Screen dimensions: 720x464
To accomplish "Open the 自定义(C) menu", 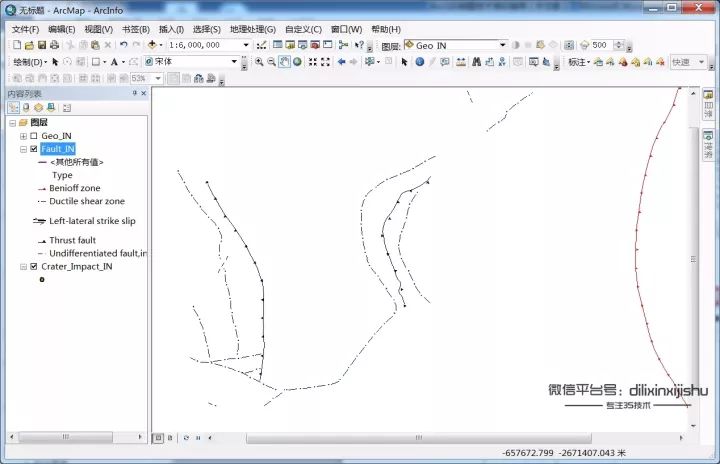I will (303, 29).
